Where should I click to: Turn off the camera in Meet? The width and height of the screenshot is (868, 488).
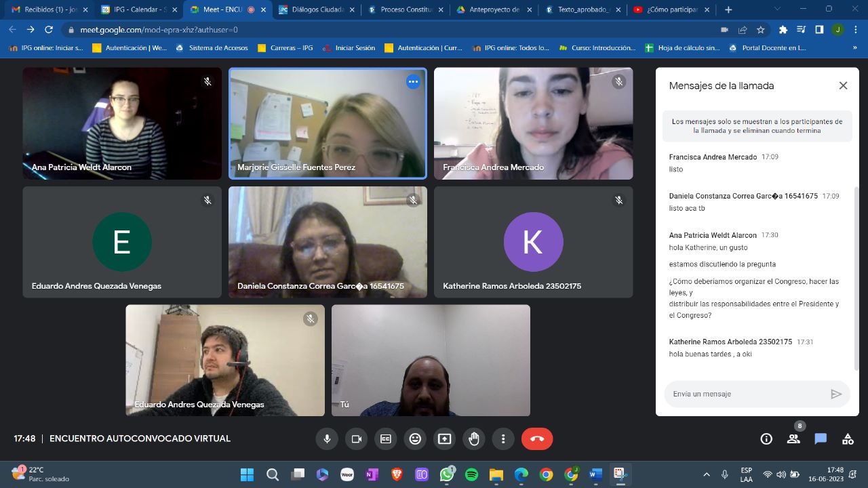click(x=356, y=439)
